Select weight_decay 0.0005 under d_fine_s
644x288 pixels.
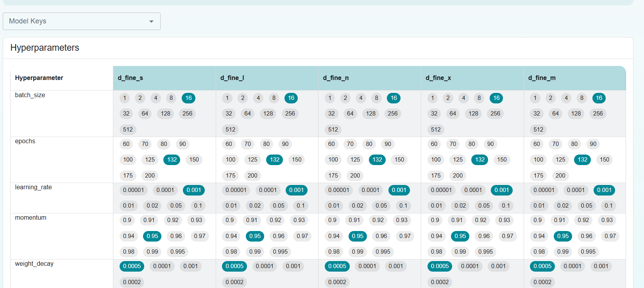132,266
